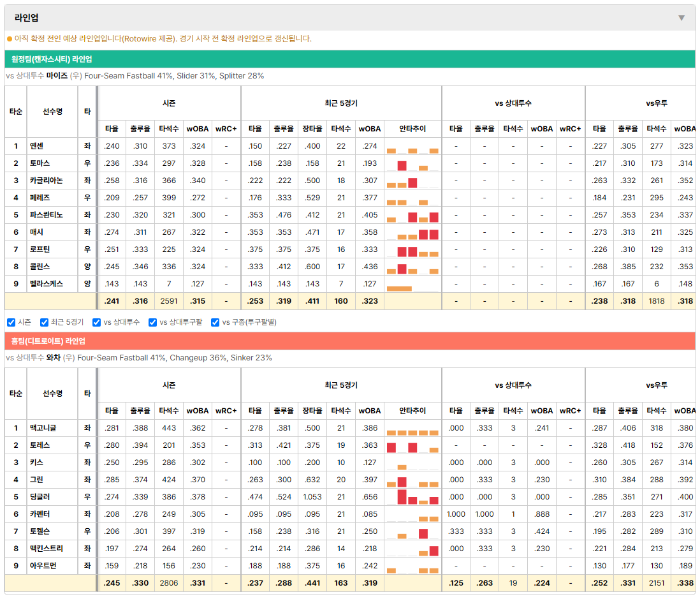
Task: Uncheck the vs 구종(투구팔별) checkbox
Action: pos(215,323)
